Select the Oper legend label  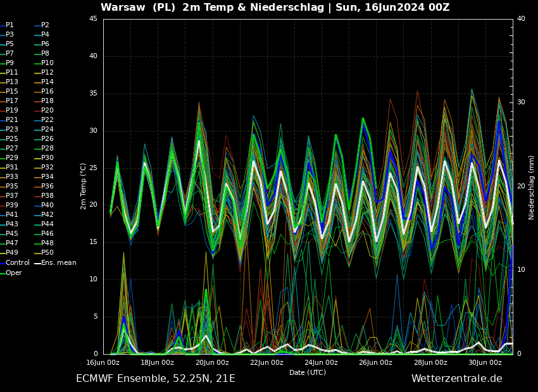(14, 273)
